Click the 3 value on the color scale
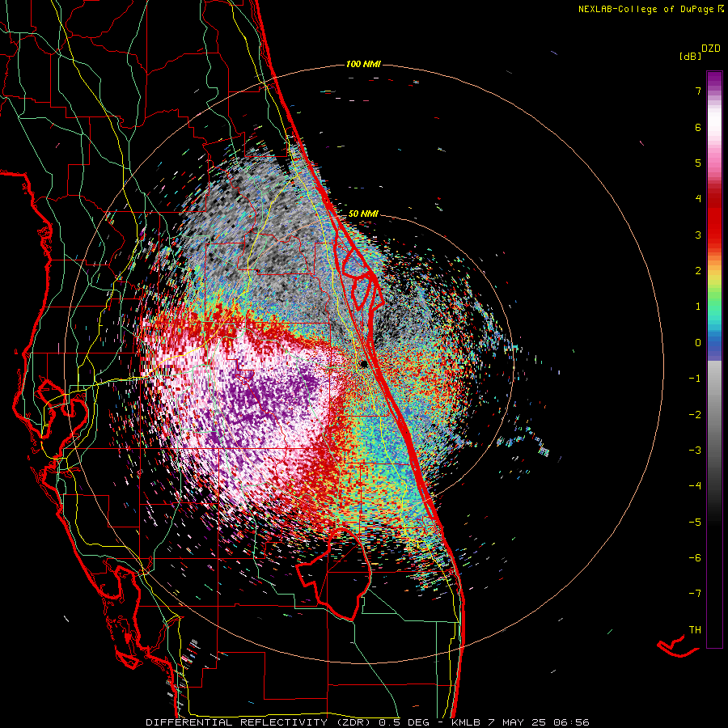The image size is (728, 728). pos(698,235)
